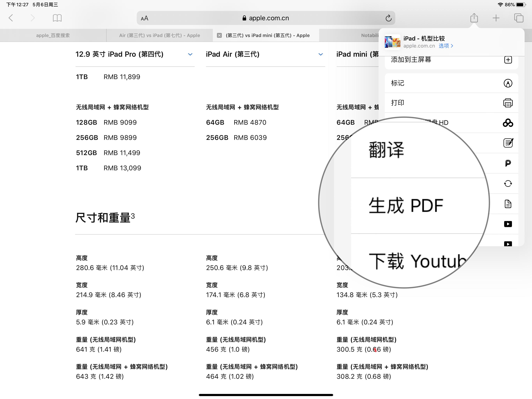Select 生成 PDF in the share menu
The image size is (532, 399).
click(405, 206)
